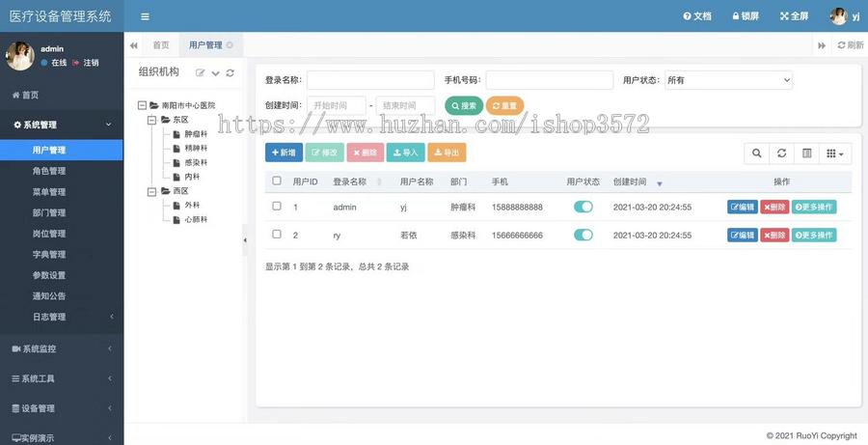This screenshot has width=868, height=445.
Task: Select 感染科 in the organization tree
Action: coord(196,163)
